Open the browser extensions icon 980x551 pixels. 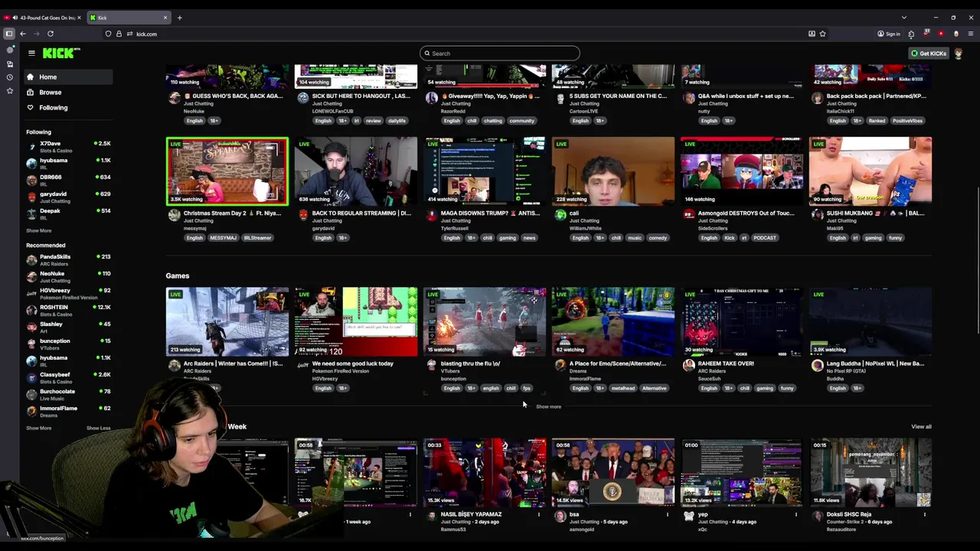(x=911, y=34)
